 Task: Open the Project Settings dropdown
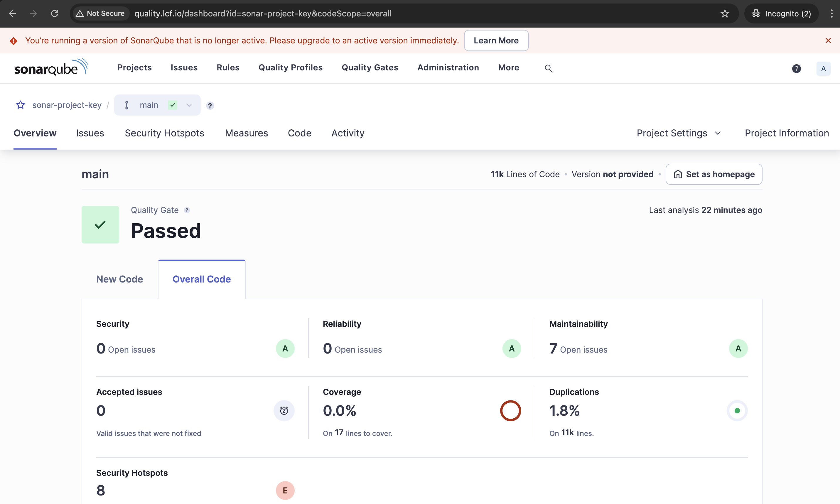678,133
